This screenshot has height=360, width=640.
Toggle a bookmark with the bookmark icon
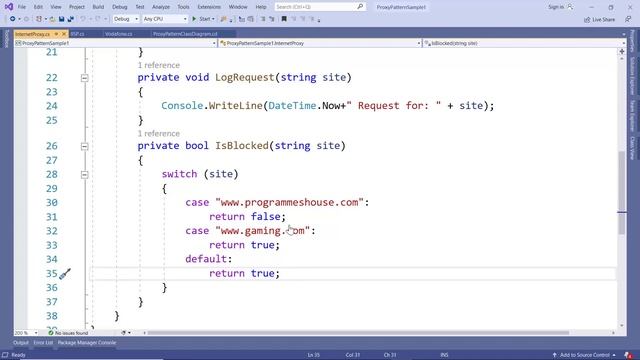(284, 19)
